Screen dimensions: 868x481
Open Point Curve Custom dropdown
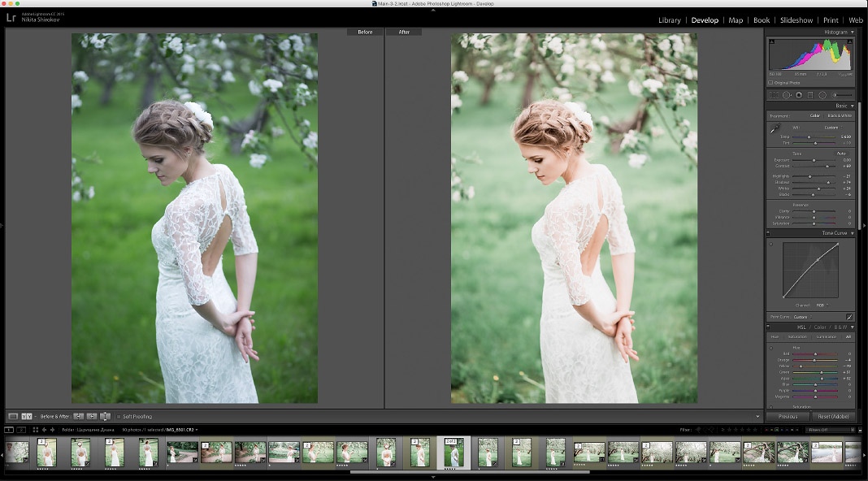click(803, 317)
